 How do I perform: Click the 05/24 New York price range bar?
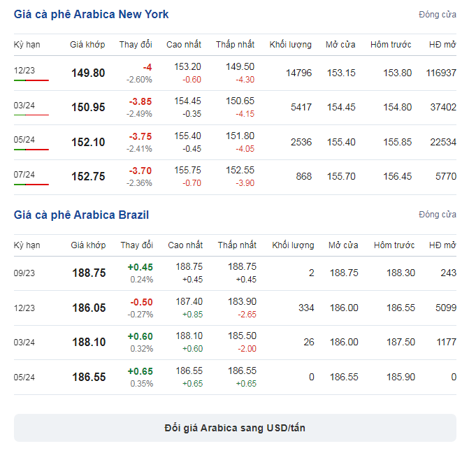[31, 150]
